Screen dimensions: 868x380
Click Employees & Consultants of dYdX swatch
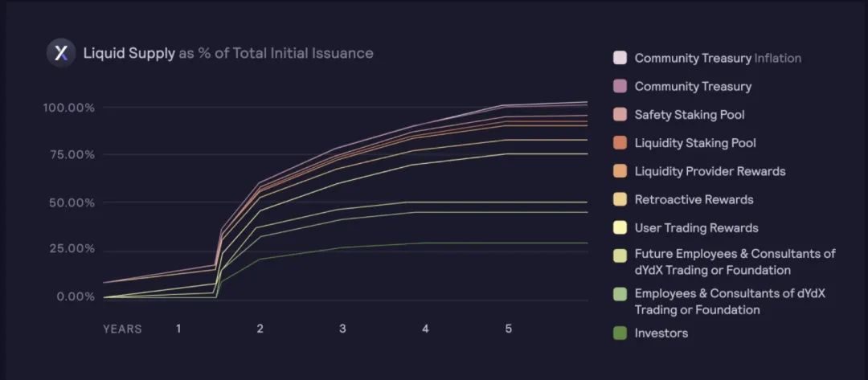(x=620, y=294)
